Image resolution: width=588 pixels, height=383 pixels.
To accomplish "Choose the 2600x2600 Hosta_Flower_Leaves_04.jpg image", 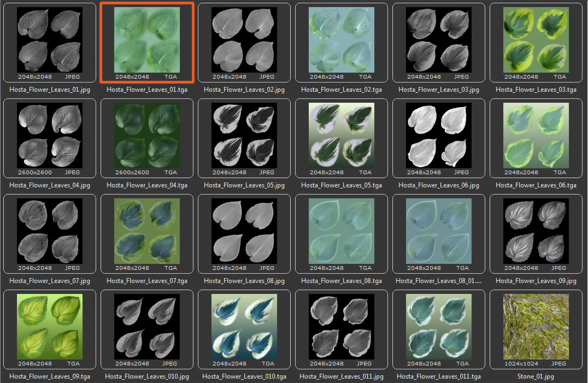I will point(49,136).
